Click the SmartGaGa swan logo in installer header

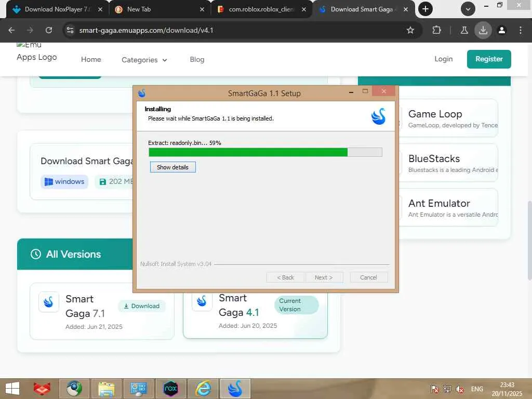378,116
